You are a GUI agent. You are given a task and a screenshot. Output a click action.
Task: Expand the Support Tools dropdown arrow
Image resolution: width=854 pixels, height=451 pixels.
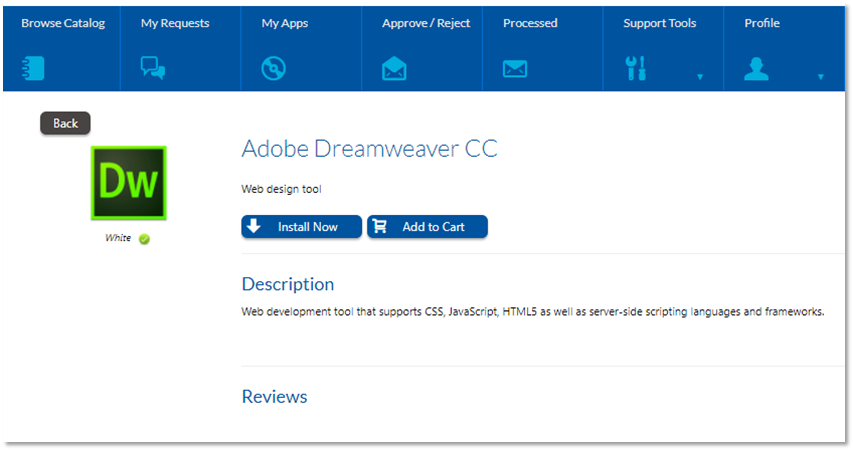click(700, 76)
